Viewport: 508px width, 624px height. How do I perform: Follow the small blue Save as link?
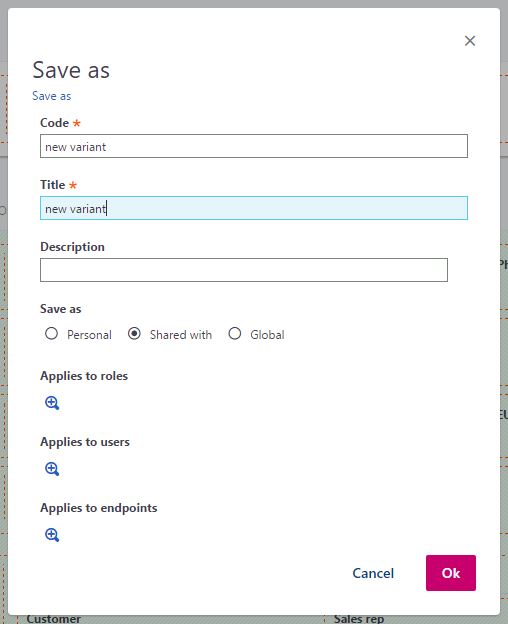click(52, 96)
